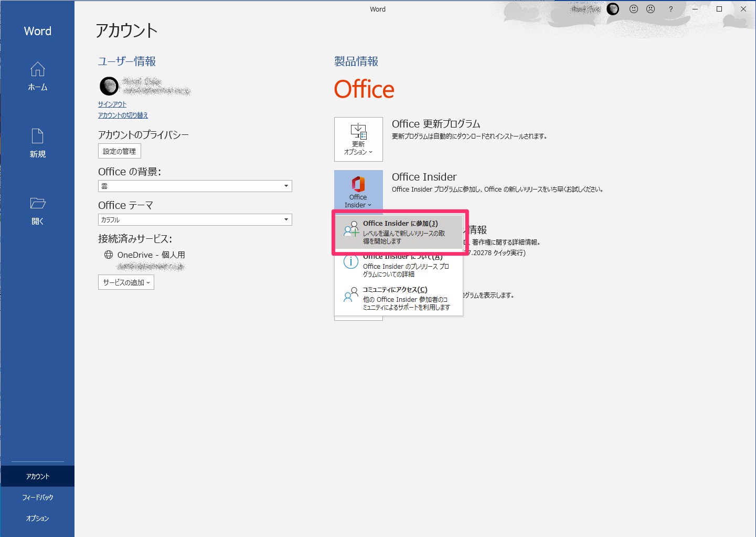
Task: Click the アカウントの切り替え link
Action: [x=123, y=115]
